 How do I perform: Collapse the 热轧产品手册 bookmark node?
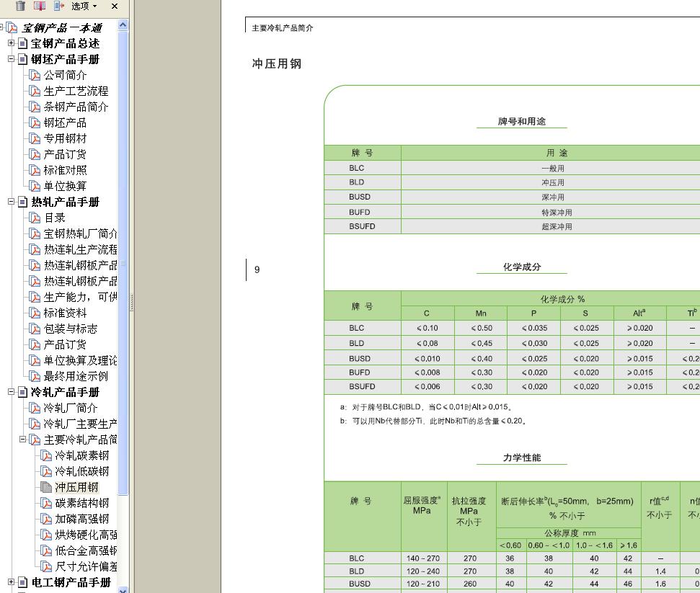(x=11, y=202)
